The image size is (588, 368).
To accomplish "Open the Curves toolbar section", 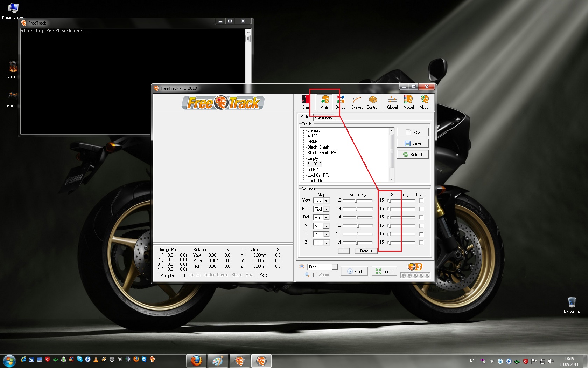I will click(357, 102).
